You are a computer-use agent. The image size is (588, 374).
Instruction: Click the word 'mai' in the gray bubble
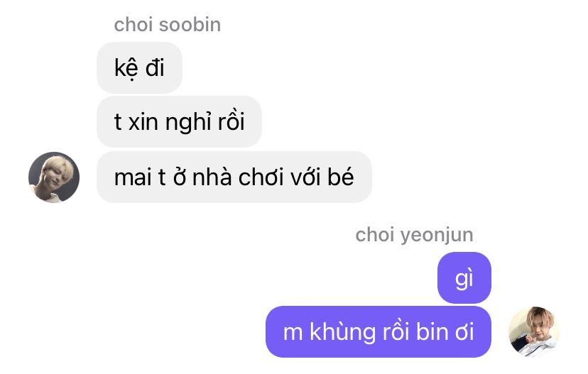point(133,177)
